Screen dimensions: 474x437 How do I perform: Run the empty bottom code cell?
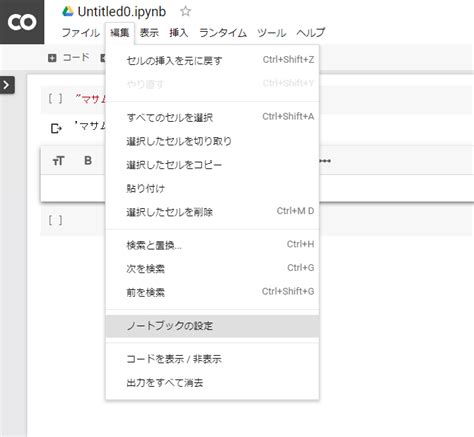click(x=55, y=220)
